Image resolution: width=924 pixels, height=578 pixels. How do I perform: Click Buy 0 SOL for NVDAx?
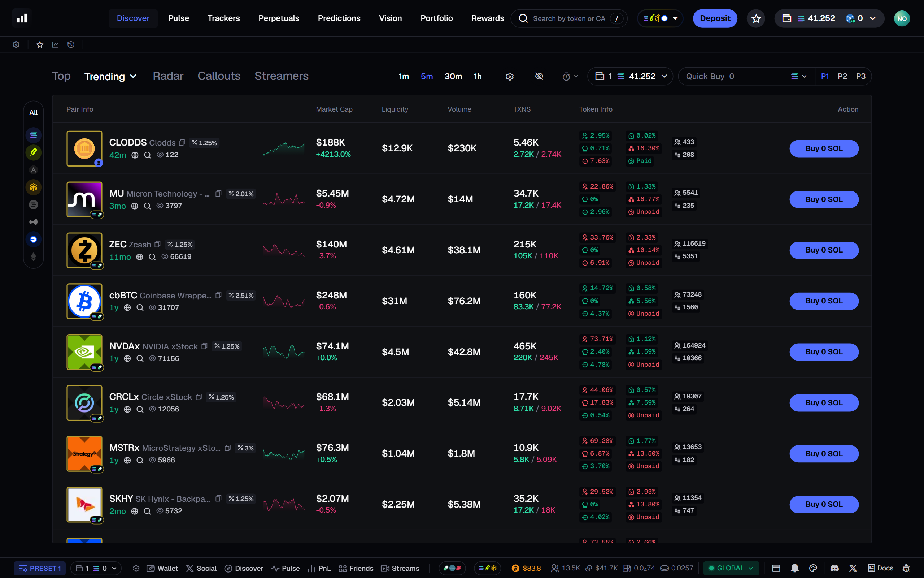click(824, 352)
